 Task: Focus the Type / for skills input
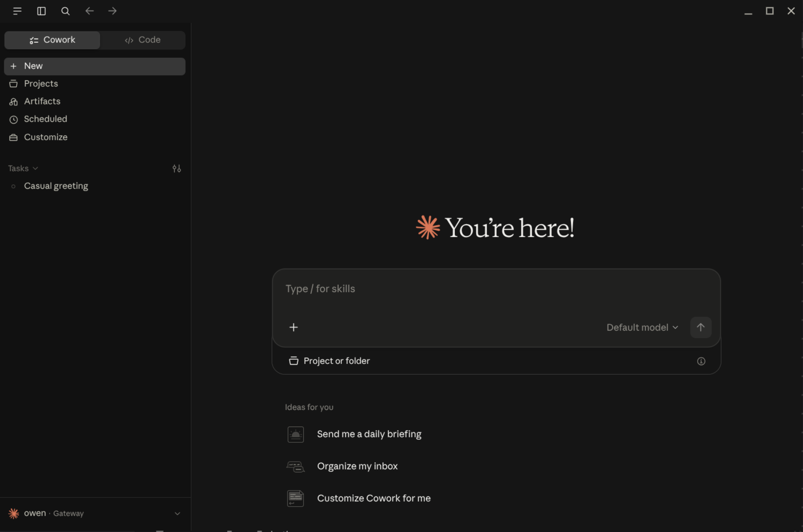pos(496,289)
